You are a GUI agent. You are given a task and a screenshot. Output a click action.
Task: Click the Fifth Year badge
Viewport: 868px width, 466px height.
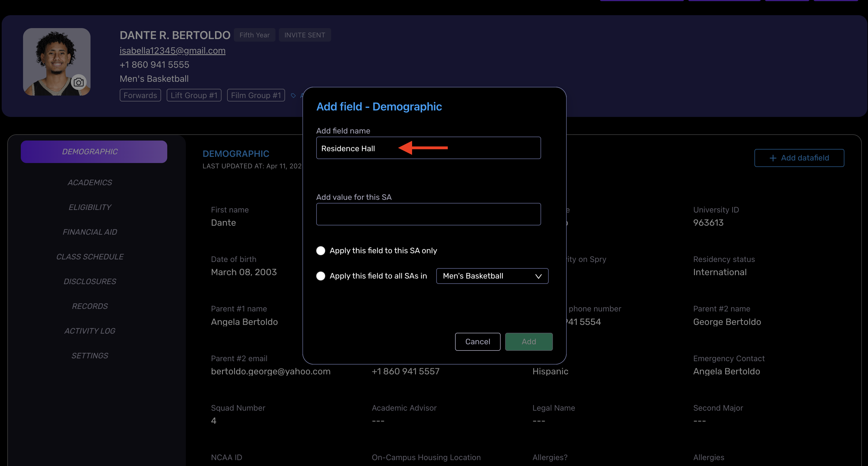pos(254,35)
